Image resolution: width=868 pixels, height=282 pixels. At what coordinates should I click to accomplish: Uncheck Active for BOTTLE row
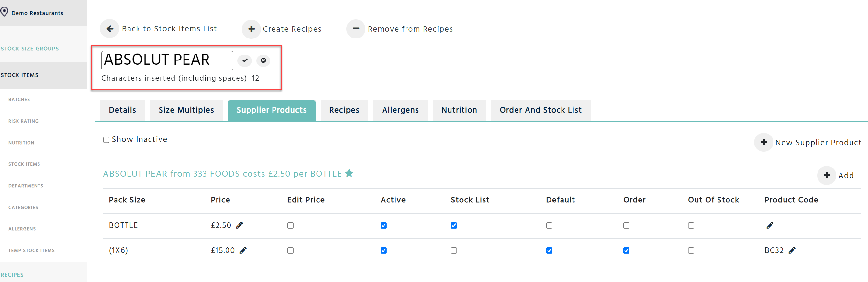point(384,225)
